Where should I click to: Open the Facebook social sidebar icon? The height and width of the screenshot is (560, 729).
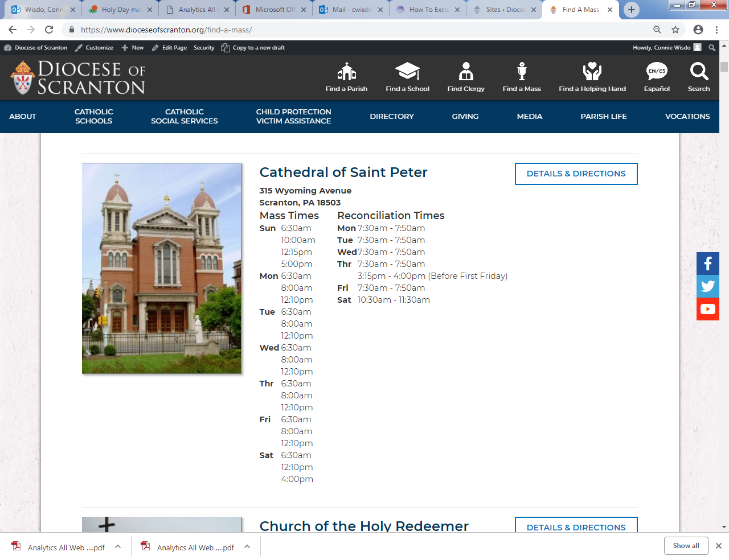pos(708,263)
